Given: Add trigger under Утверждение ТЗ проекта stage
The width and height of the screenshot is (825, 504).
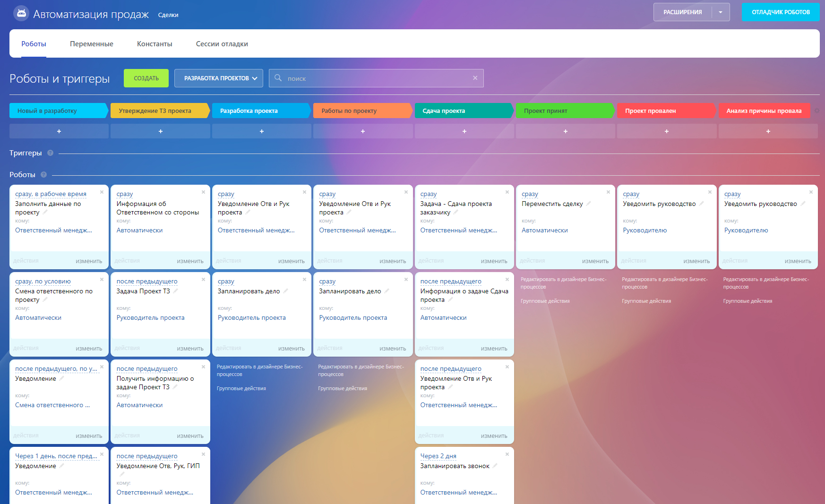Looking at the screenshot, I should tap(160, 131).
